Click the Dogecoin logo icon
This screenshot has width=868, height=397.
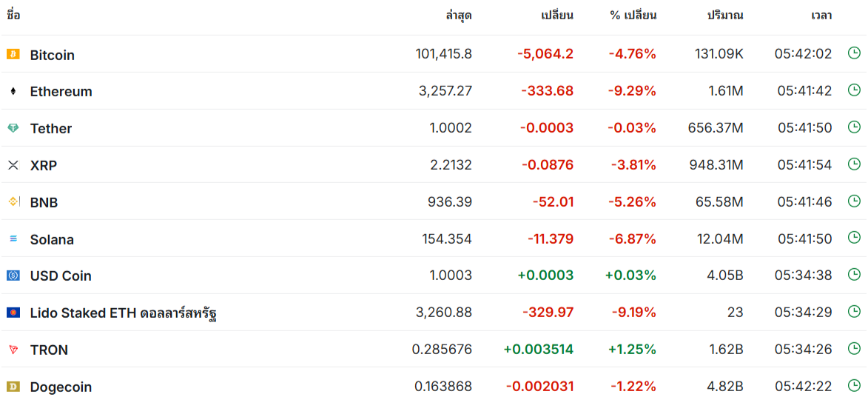click(x=13, y=386)
